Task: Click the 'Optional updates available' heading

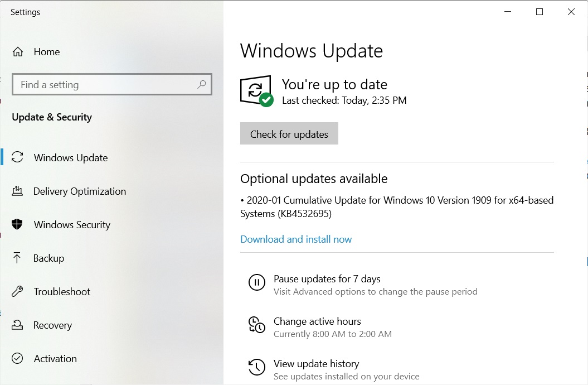Action: coord(314,179)
